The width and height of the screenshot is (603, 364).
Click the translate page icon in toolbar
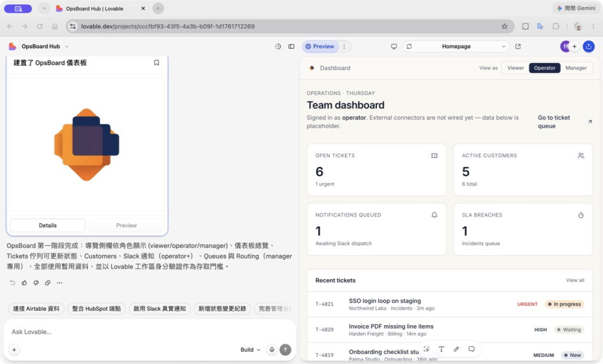tap(541, 26)
